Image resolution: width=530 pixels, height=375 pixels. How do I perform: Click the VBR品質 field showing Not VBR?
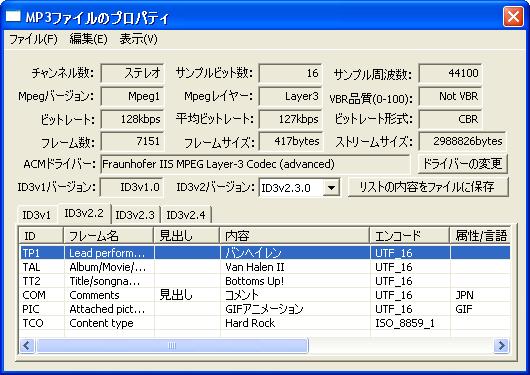coord(450,96)
